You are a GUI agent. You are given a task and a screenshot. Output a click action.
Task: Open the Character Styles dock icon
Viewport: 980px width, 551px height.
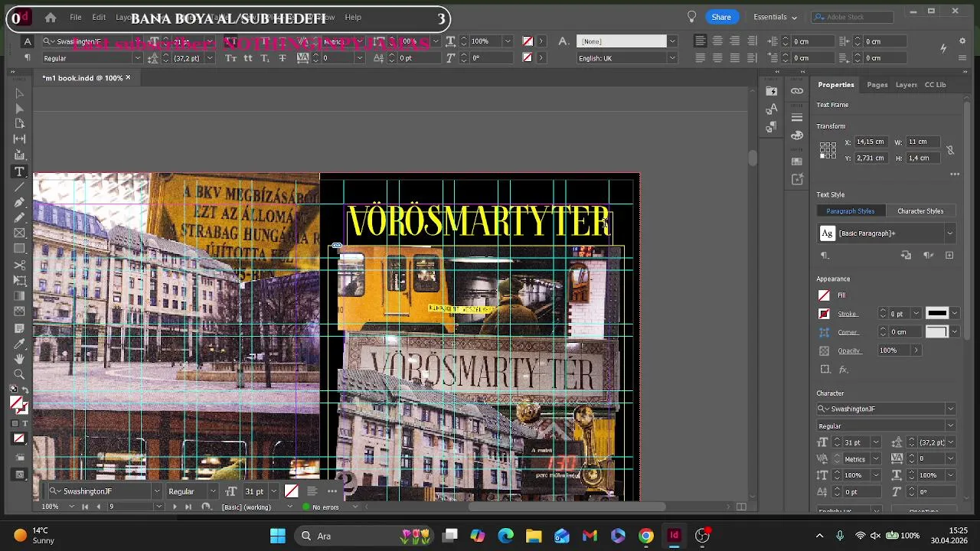pyautogui.click(x=772, y=109)
